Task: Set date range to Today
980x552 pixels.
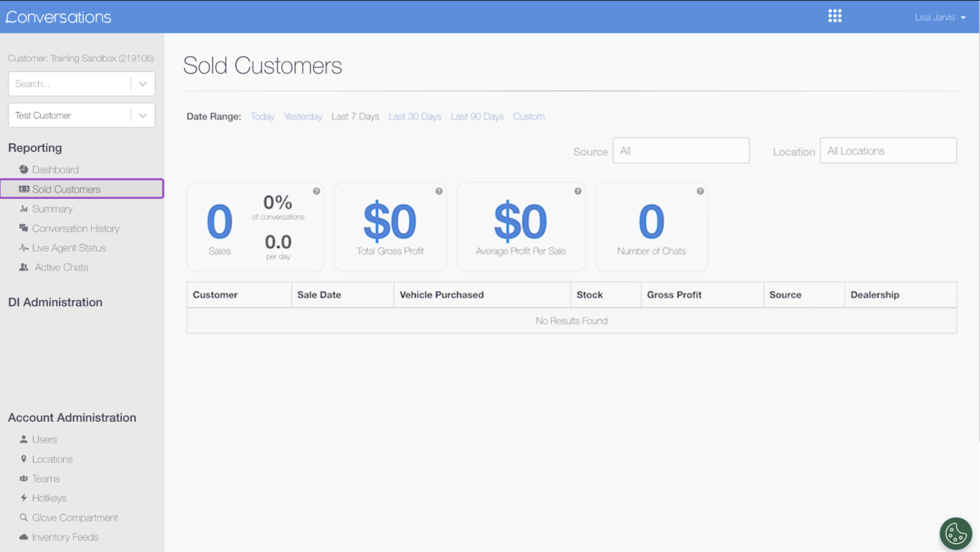Action: click(262, 116)
